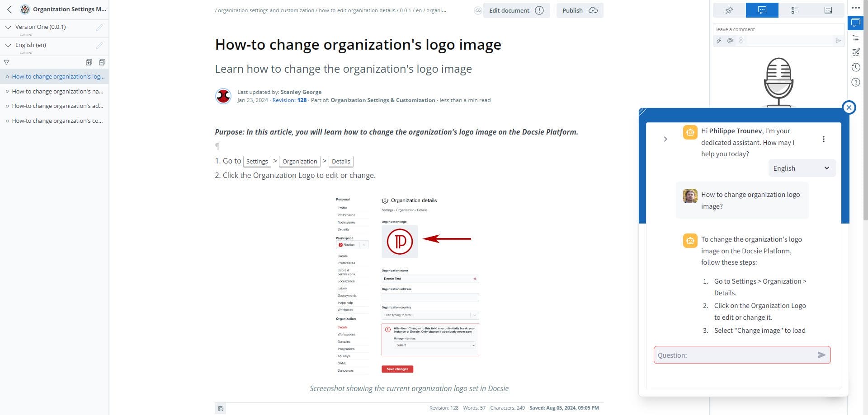Close the assistant chat window
This screenshot has height=415, width=868.
point(849,107)
